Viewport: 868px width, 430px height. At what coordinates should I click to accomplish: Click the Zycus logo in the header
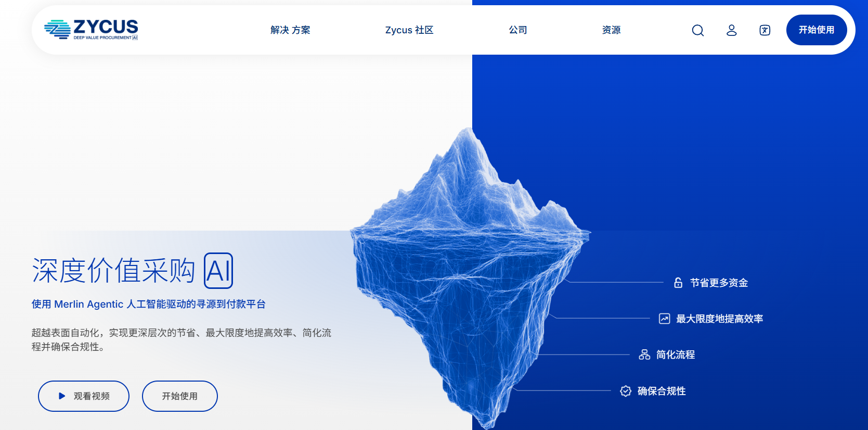(x=91, y=30)
